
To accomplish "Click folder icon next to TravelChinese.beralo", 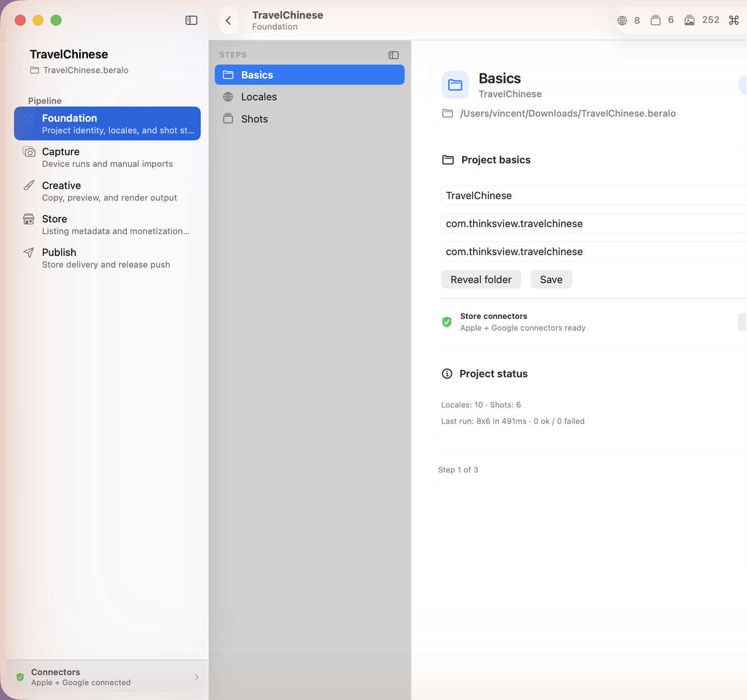I will (35, 70).
